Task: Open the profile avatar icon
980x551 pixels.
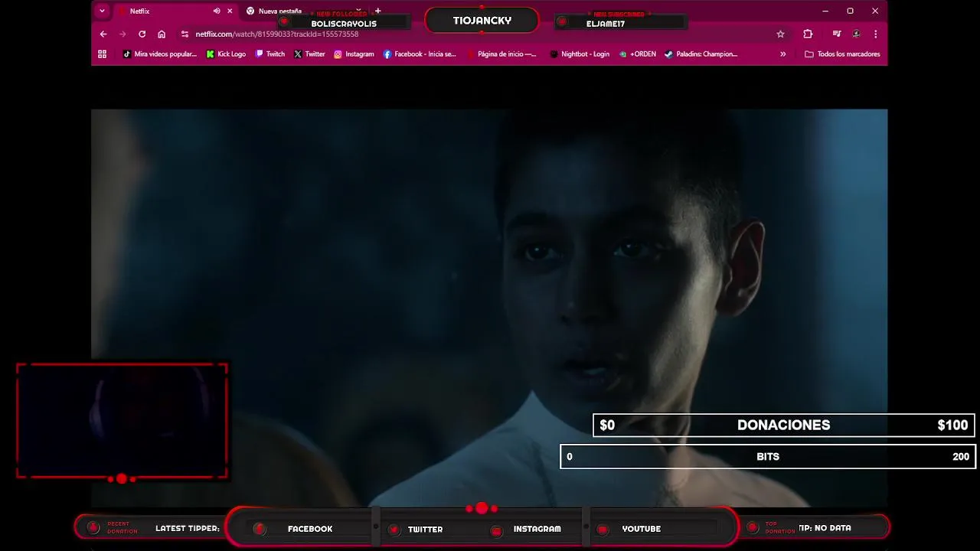Action: 856,34
